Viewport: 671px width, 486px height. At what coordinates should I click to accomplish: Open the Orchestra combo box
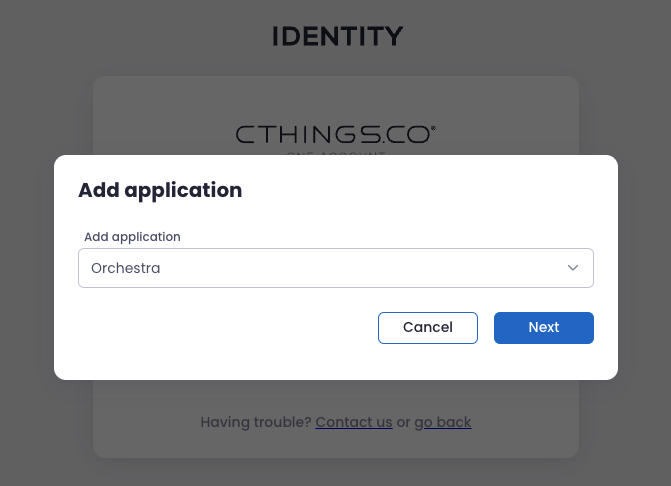[335, 268]
